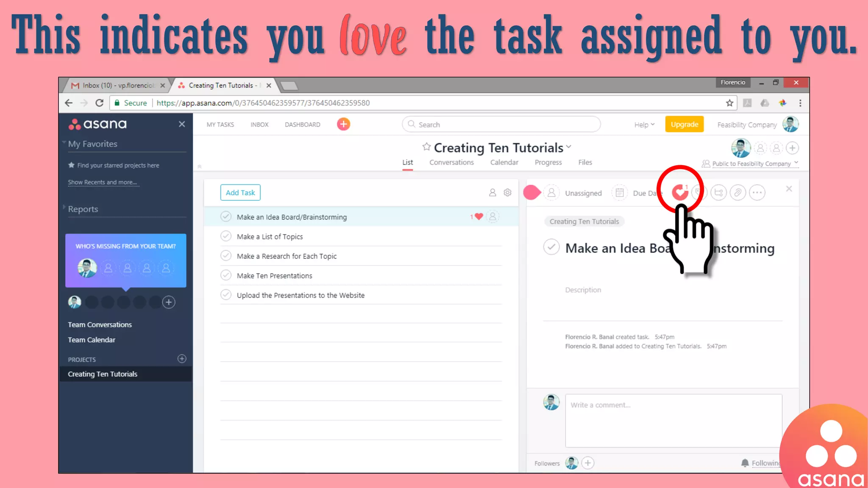Switch to the Progress tab
The image size is (868, 488).
point(548,162)
